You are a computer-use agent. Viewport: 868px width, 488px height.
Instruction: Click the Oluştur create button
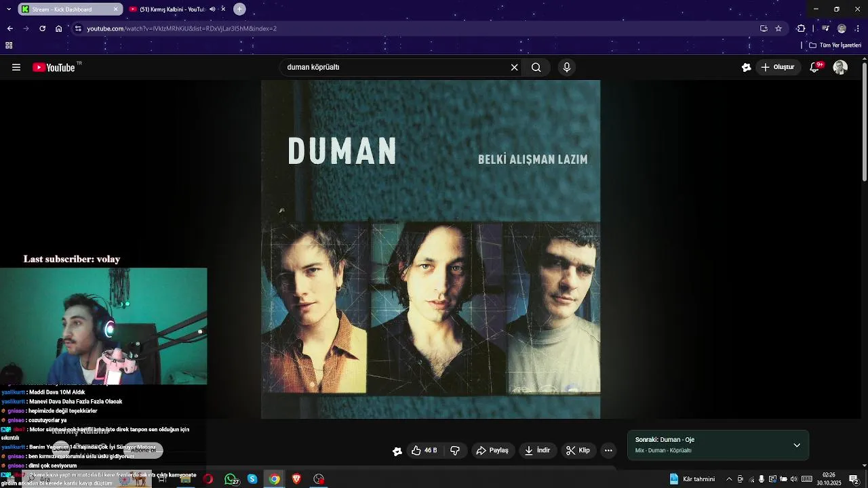(778, 67)
